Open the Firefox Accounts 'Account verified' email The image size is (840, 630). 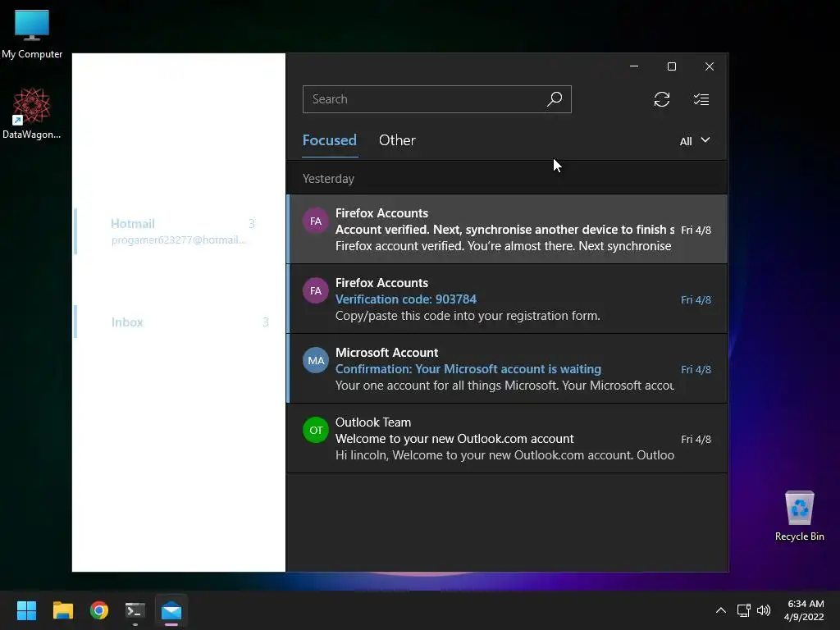point(507,229)
